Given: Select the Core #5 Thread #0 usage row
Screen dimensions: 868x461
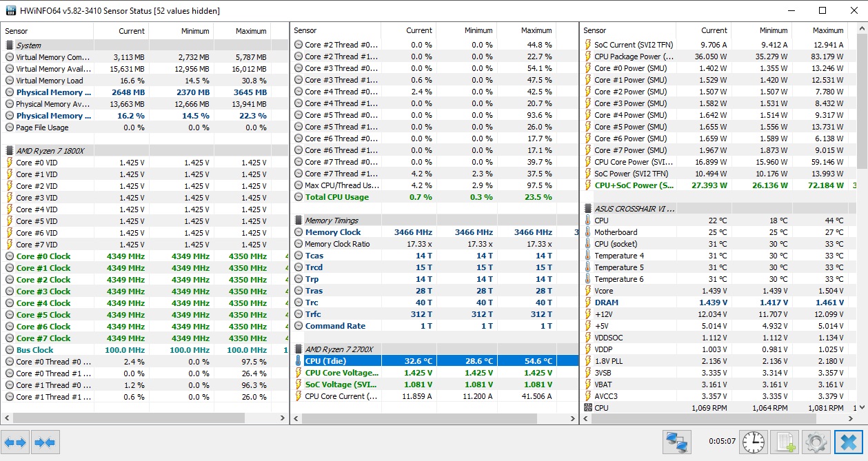Looking at the screenshot, I should pos(434,115).
